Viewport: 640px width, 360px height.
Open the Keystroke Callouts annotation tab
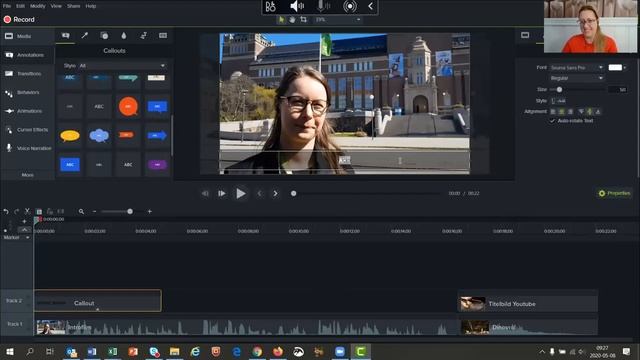[x=163, y=36]
